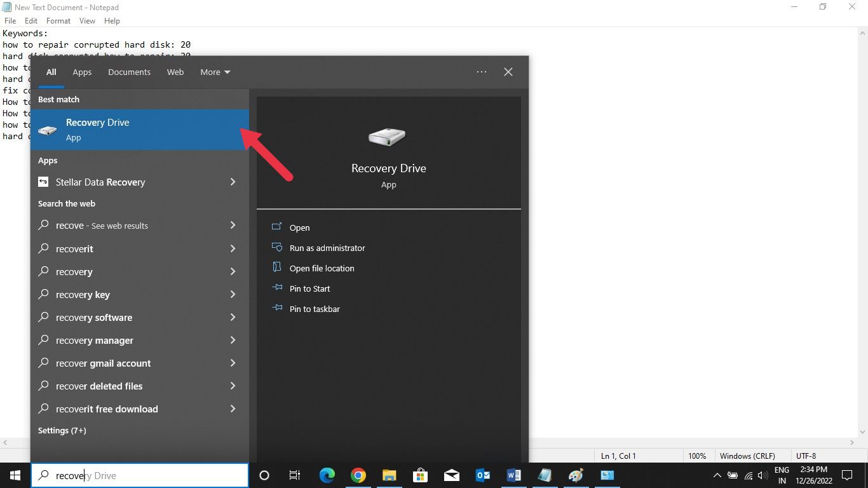Click the Windows Start button
The height and width of the screenshot is (488, 868).
tap(15, 475)
